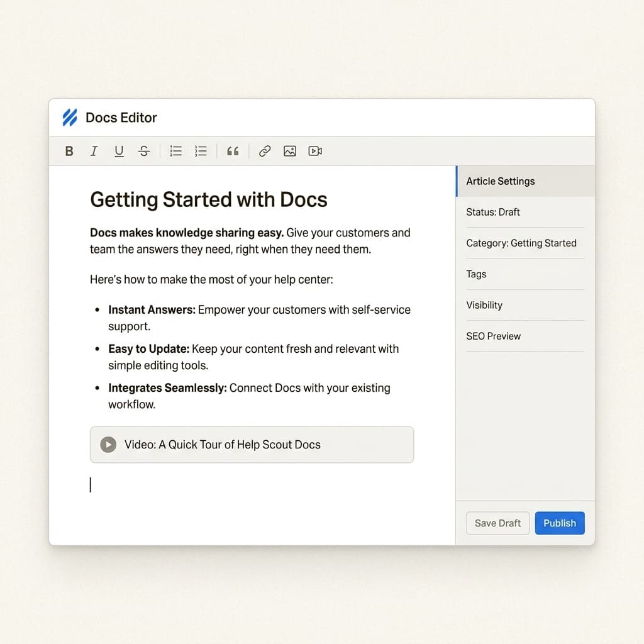Viewport: 644px width, 644px height.
Task: Insert an image
Action: [290, 151]
